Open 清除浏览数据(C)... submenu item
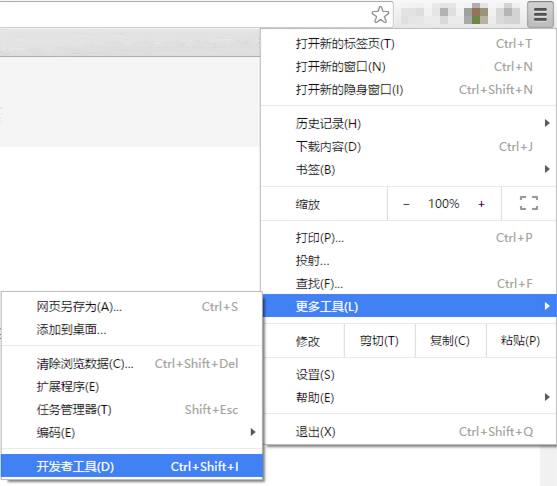 [x=132, y=364]
